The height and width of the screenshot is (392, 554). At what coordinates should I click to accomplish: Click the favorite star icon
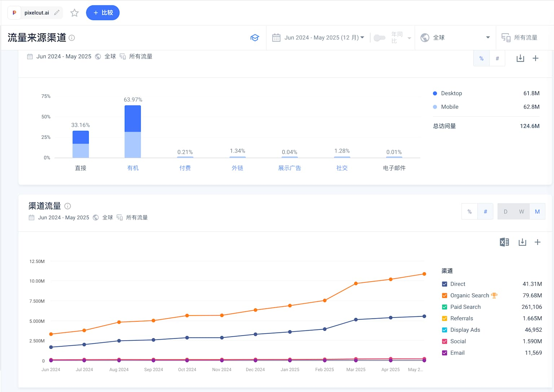(74, 13)
